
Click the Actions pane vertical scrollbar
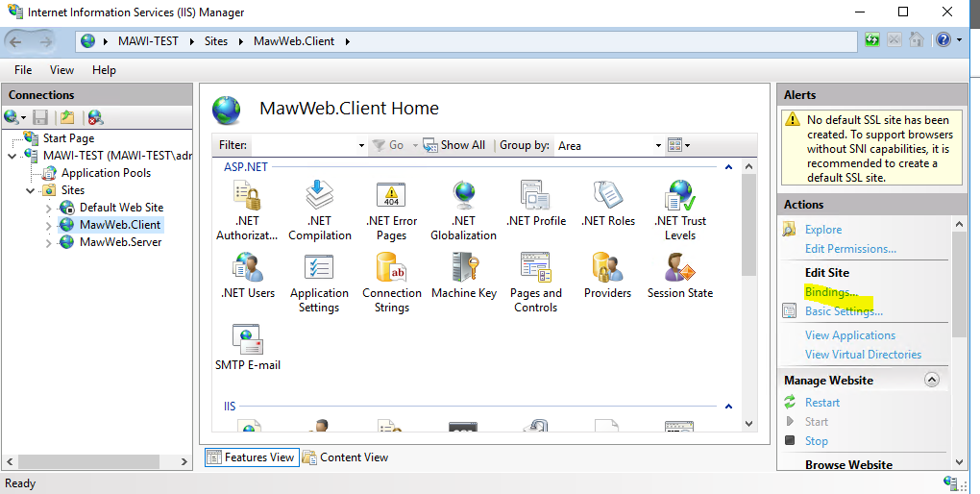pos(960,284)
